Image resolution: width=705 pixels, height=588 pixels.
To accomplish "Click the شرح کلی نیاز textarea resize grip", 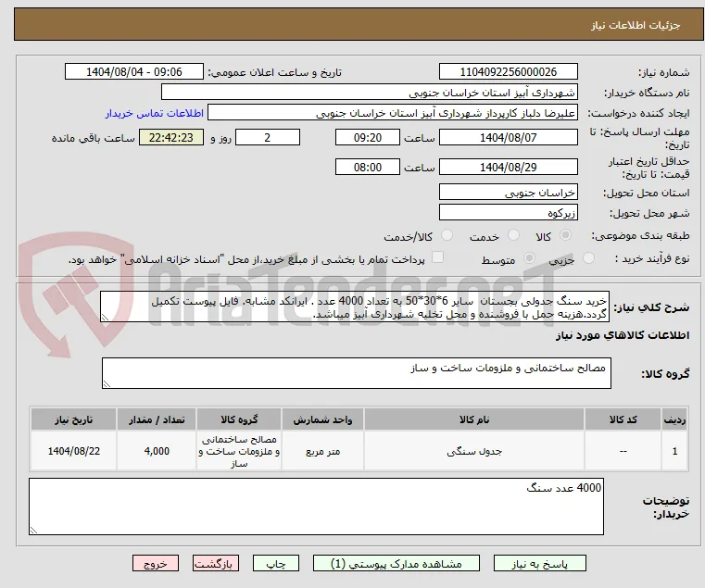I will pos(106,317).
